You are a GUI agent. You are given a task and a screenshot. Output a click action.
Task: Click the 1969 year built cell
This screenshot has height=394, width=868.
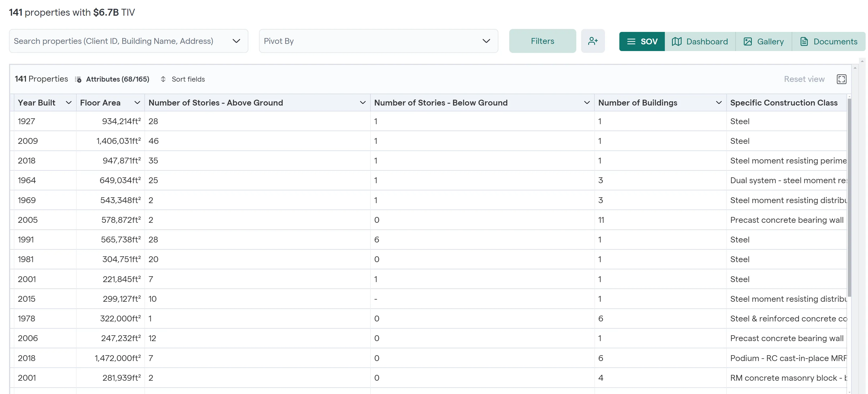45,200
